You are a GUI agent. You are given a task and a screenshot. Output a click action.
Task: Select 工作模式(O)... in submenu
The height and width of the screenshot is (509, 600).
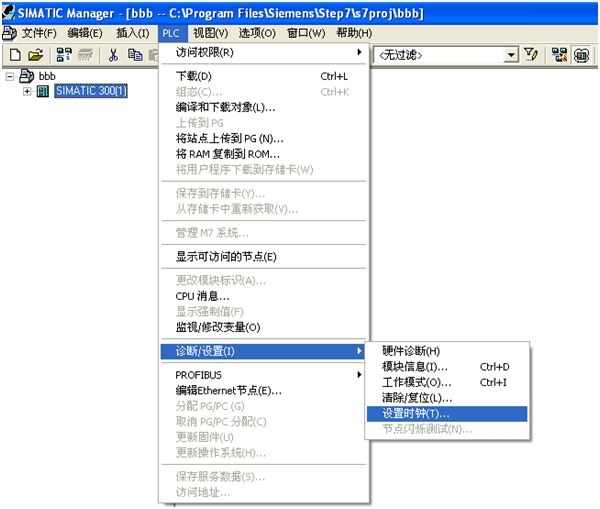447,382
